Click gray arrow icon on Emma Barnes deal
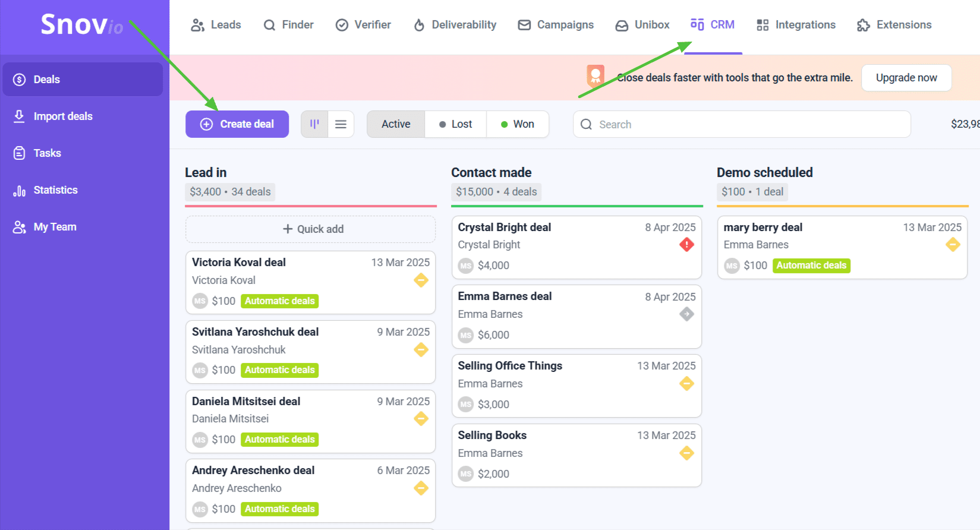Viewport: 980px width, 530px height. [x=686, y=314]
